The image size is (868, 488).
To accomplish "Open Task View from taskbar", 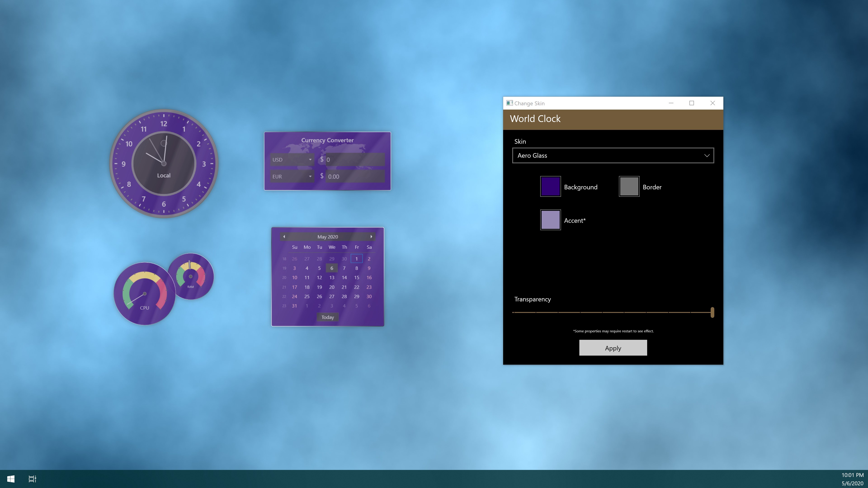I will [x=32, y=479].
